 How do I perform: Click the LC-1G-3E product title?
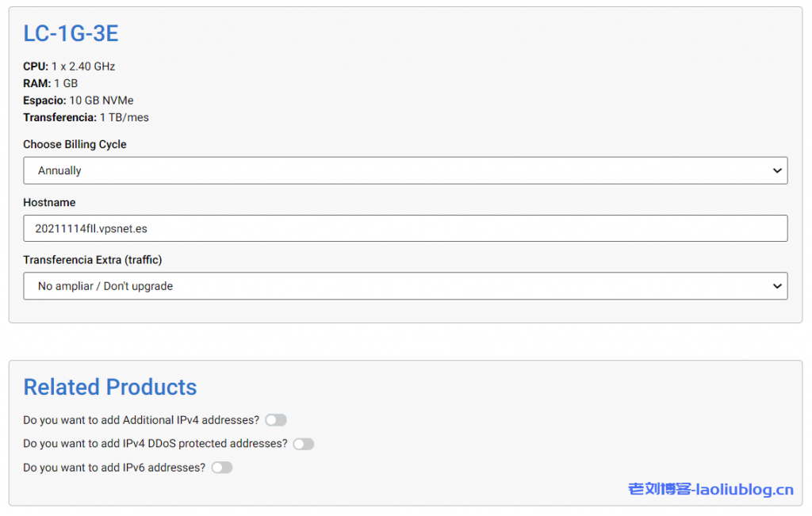pos(71,33)
